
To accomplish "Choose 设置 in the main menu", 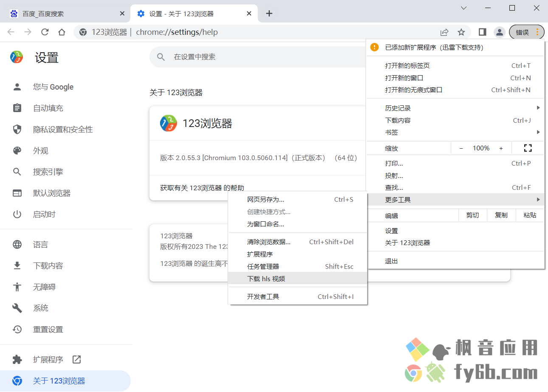I will 455,231.
